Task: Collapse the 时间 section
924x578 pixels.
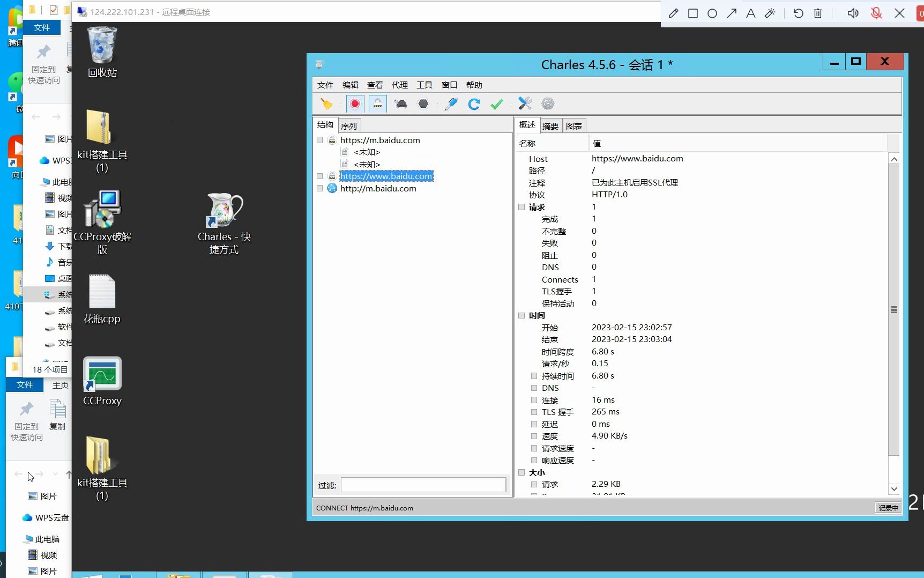Action: coord(521,315)
